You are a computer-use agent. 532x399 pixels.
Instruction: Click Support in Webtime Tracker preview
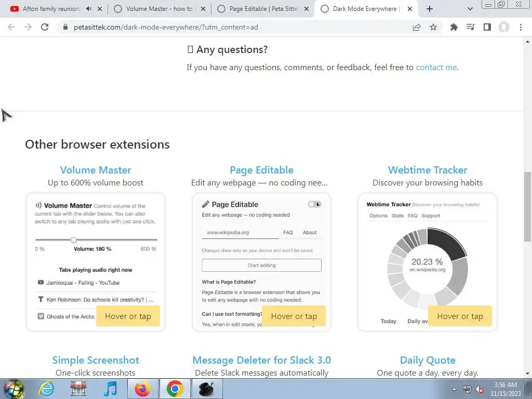pyautogui.click(x=431, y=216)
